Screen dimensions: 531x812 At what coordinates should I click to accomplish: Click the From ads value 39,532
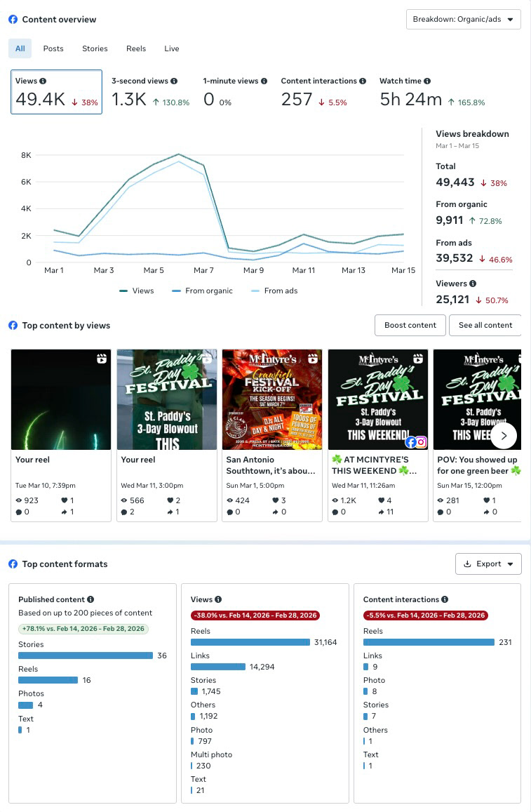tap(455, 258)
